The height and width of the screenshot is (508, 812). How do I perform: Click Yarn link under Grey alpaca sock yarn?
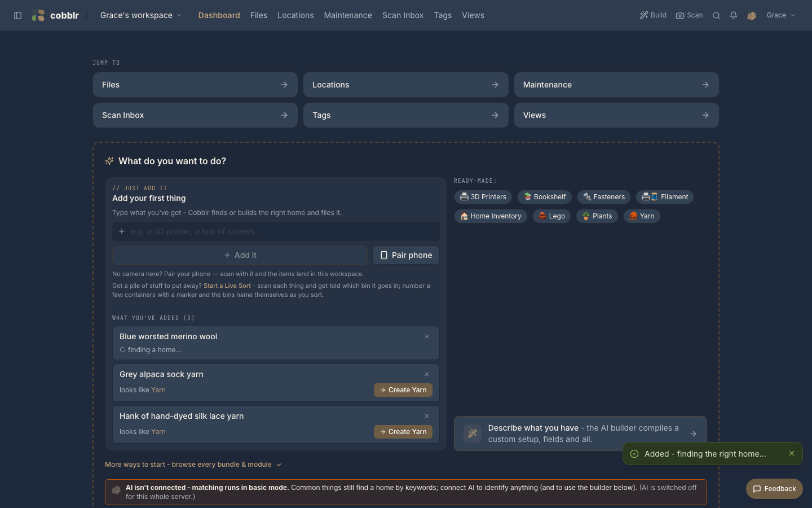[x=158, y=390]
